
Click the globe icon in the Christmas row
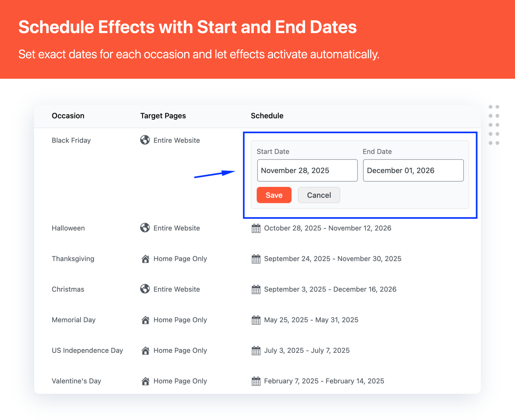pos(145,289)
